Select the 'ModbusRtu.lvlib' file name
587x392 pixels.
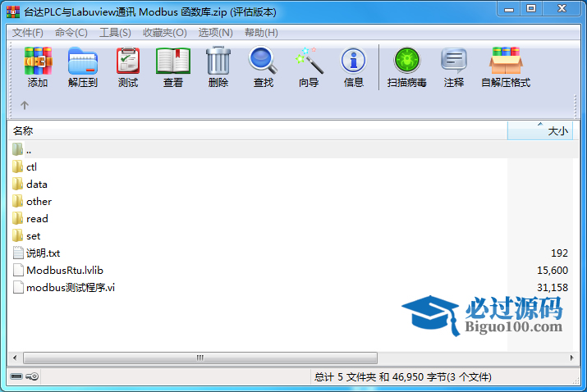point(65,270)
